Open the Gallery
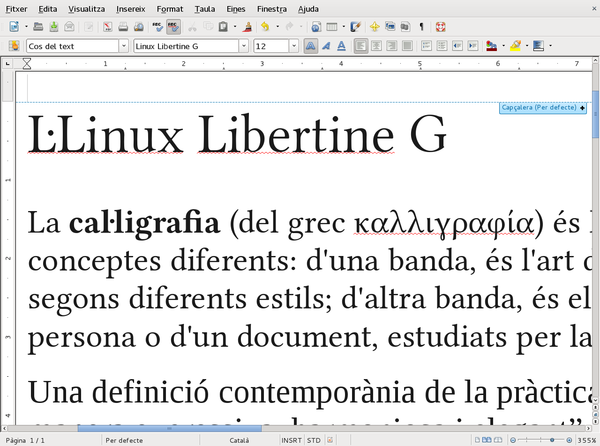Image resolution: width=600 pixels, height=446 pixels. pyautogui.click(x=390, y=27)
